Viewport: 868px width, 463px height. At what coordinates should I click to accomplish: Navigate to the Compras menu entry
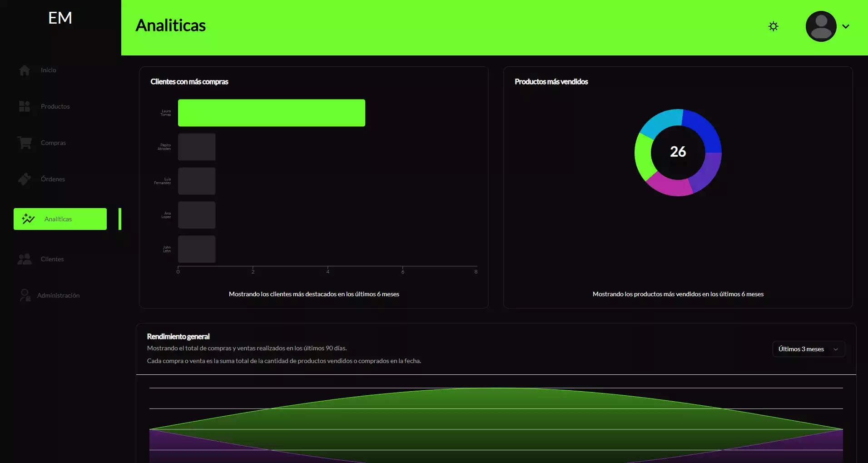pos(53,143)
